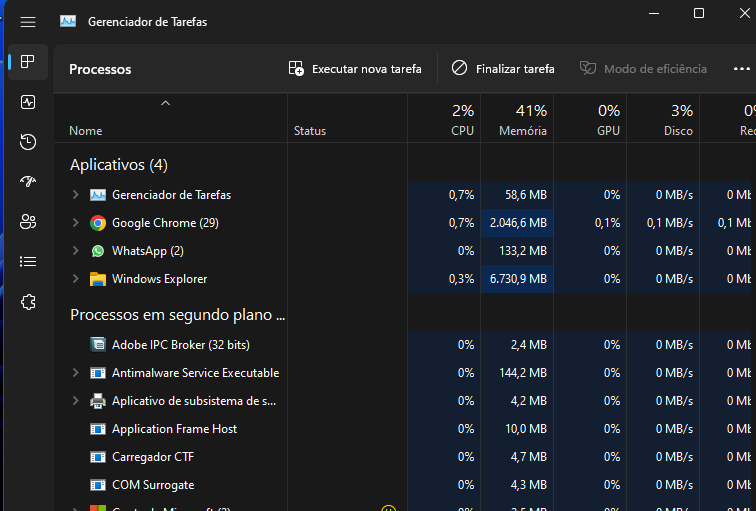The image size is (756, 511).
Task: Toggle sort direction arrow above Nome
Action: pyautogui.click(x=165, y=103)
